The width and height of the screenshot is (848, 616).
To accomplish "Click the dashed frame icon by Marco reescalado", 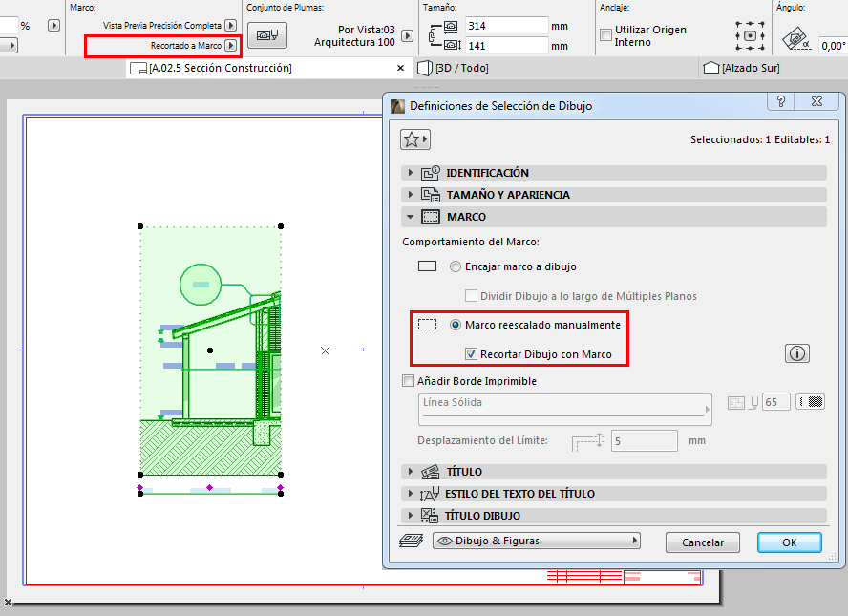I will click(x=427, y=325).
